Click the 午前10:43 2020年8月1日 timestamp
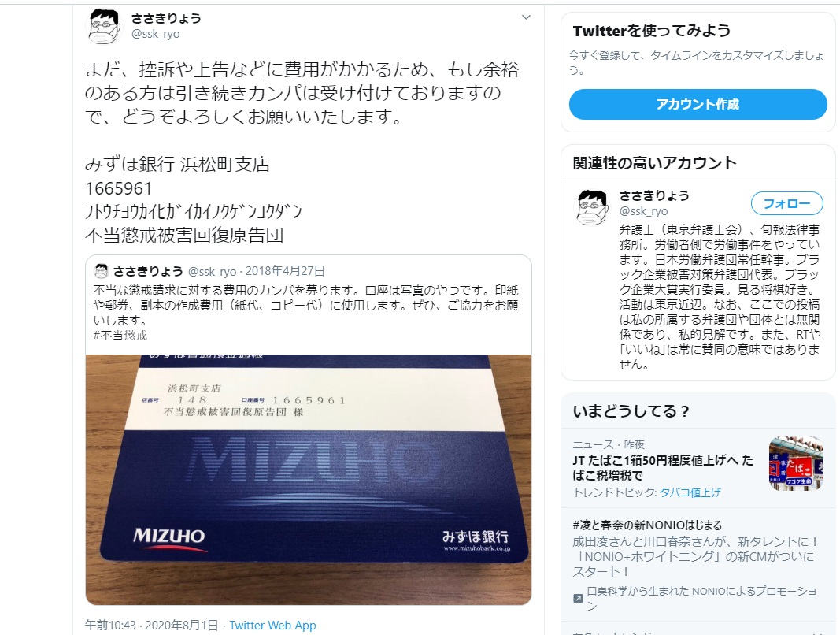Screen dimensions: 840x635 [x=152, y=626]
